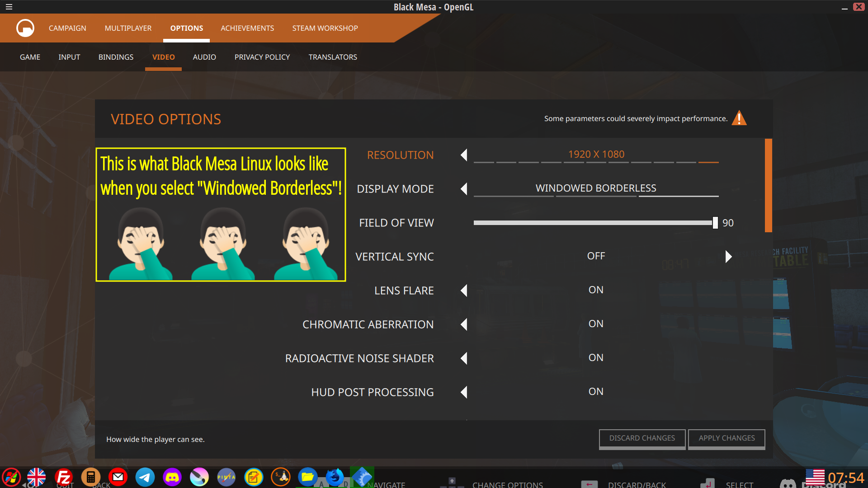The image size is (868, 488).
Task: Open the hamburger menu in title bar
Action: pyautogui.click(x=9, y=7)
